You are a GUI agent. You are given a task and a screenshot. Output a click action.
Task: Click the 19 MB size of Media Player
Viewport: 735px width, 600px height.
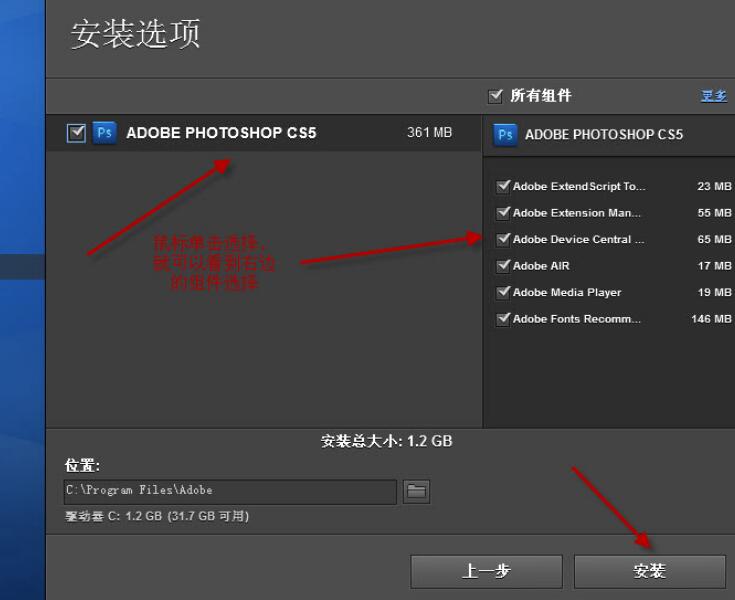(714, 292)
